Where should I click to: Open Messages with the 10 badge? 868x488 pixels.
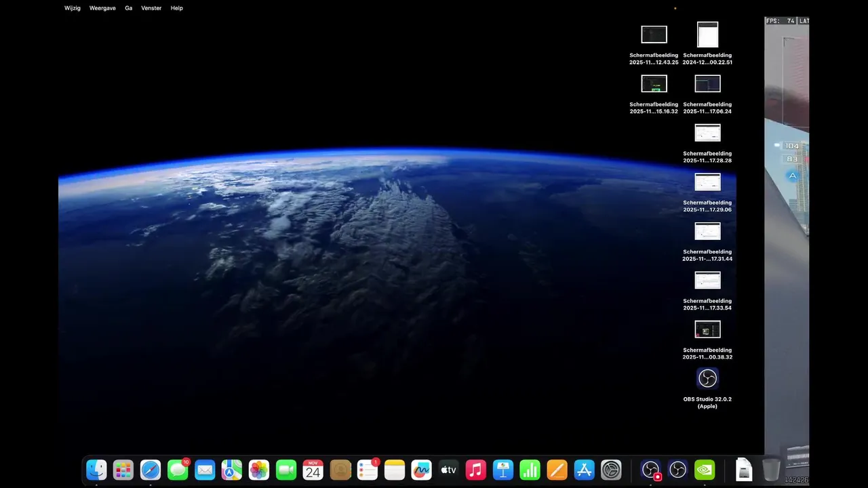pyautogui.click(x=178, y=470)
